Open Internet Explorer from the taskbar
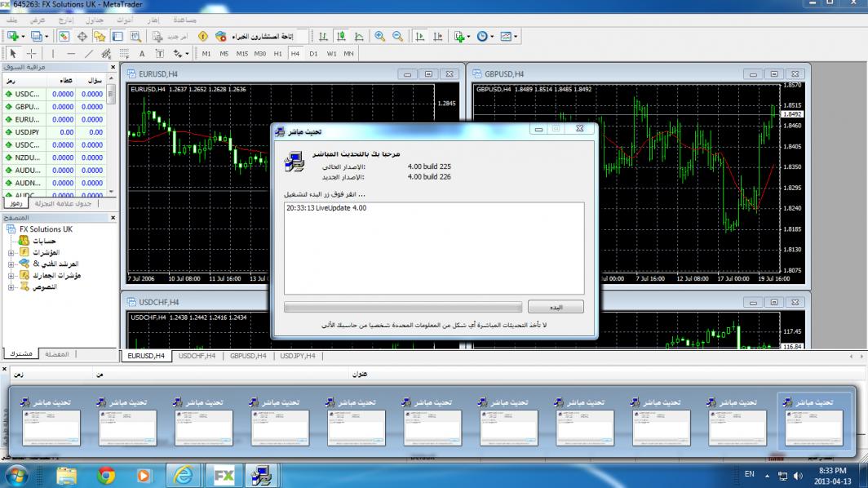This screenshot has height=488, width=868. (184, 474)
